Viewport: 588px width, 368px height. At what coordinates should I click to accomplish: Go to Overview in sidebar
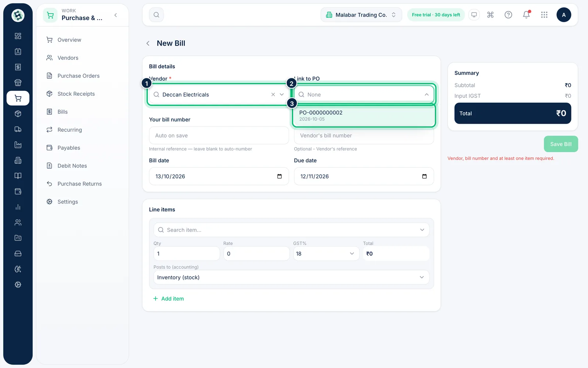(69, 40)
